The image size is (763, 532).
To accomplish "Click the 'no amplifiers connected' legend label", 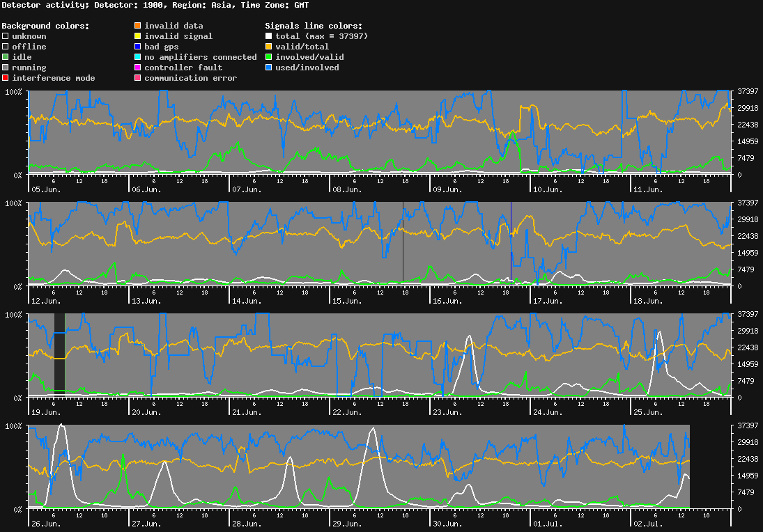I will pos(201,57).
